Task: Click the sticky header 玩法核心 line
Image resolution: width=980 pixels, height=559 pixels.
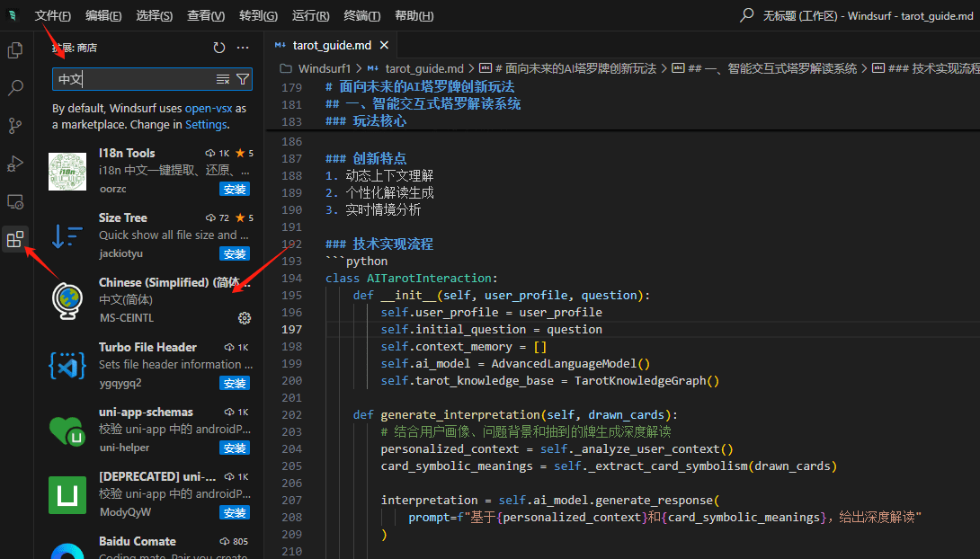Action: tap(366, 121)
